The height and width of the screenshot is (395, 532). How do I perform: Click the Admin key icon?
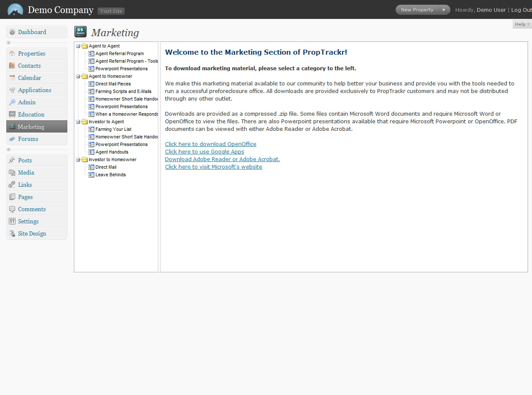click(x=12, y=103)
